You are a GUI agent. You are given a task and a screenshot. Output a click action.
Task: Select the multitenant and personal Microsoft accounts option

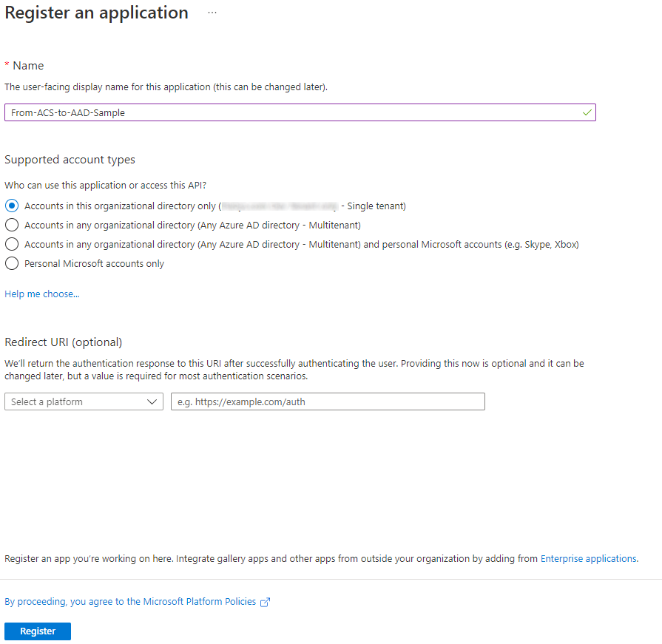(x=11, y=244)
